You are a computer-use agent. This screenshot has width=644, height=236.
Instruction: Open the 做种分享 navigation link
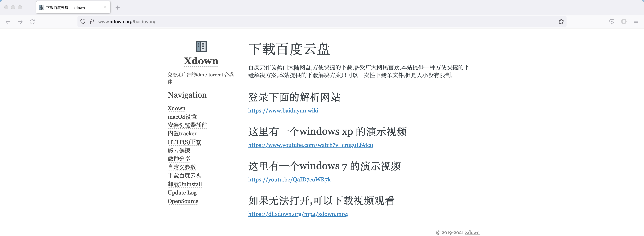179,159
